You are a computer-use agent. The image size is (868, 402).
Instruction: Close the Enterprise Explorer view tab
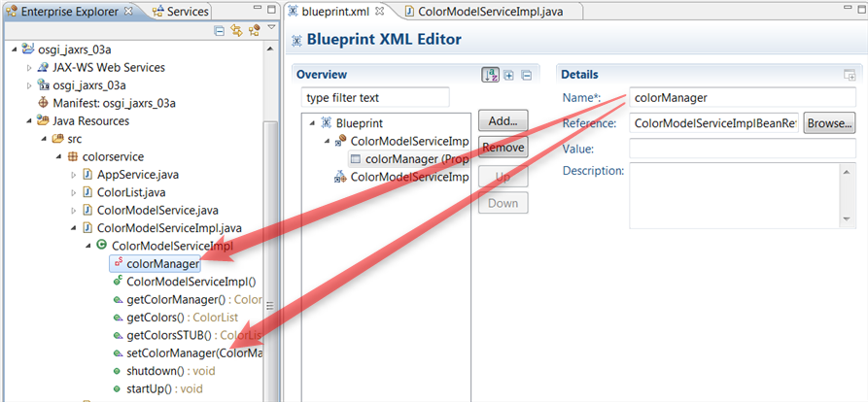(126, 12)
